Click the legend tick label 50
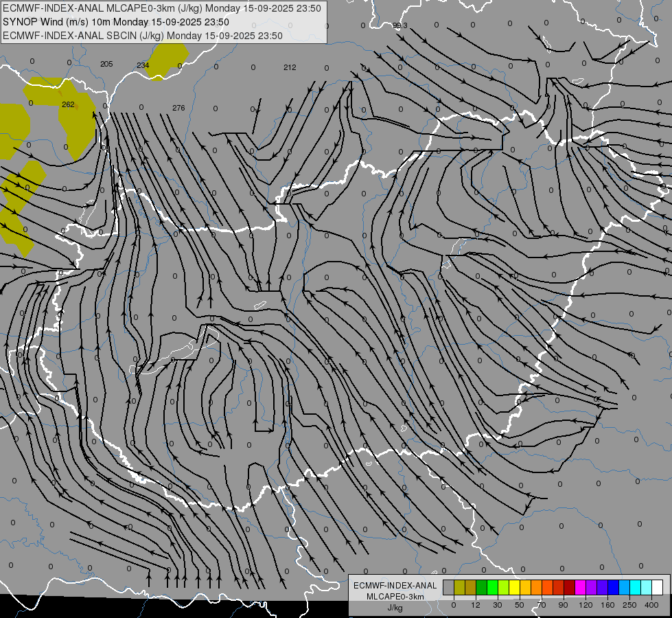Screen dimensions: 672x618 coord(520,605)
